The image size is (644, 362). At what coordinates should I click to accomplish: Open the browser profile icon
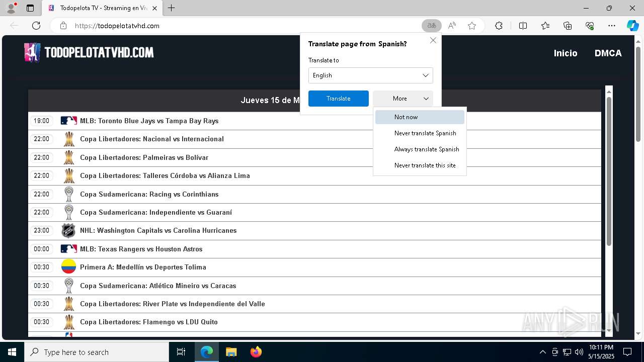[11, 8]
